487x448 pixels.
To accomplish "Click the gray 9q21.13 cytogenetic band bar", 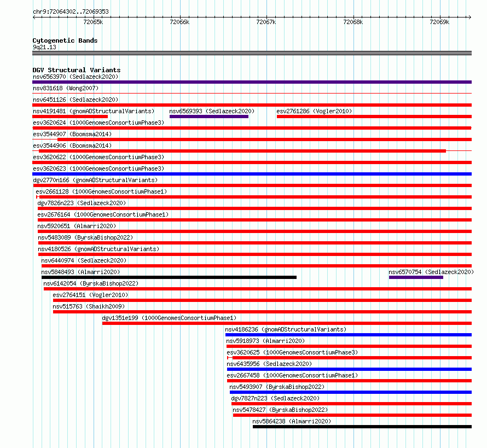I will 252,53.
